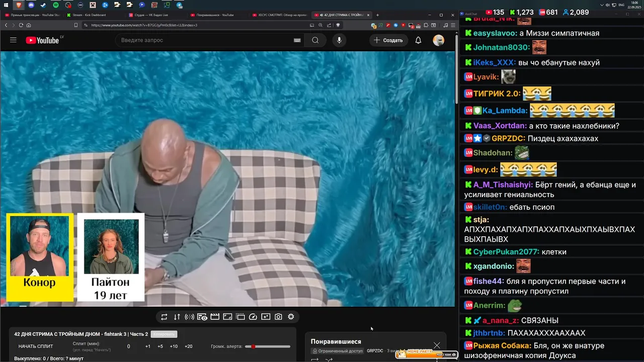Image resolution: width=644 pixels, height=362 pixels.
Task: Start voice search with the microphone icon
Action: tap(339, 40)
